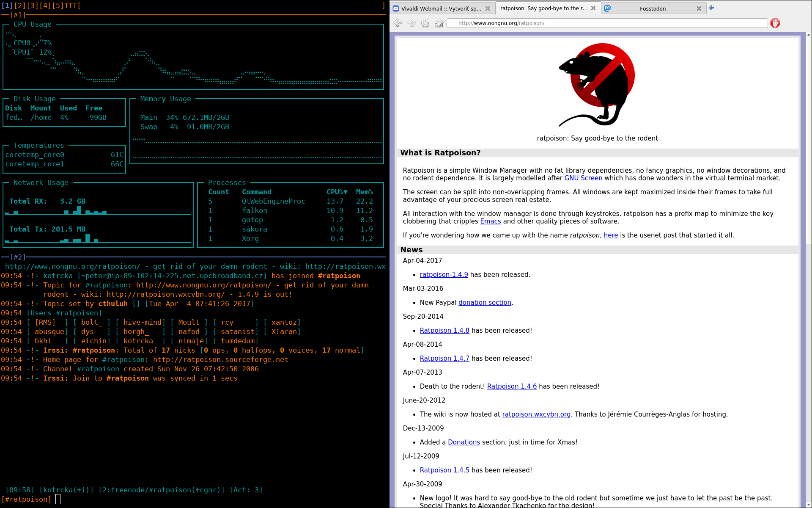This screenshot has height=508, width=812.
Task: Open a new tab with plus icon
Action: 711,8
